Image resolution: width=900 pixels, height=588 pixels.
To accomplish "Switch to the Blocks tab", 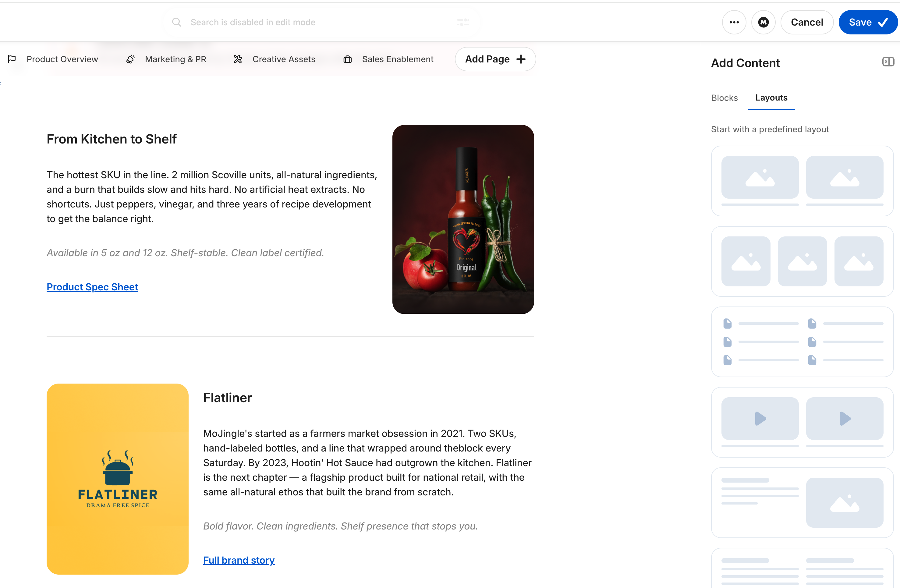I will 725,98.
